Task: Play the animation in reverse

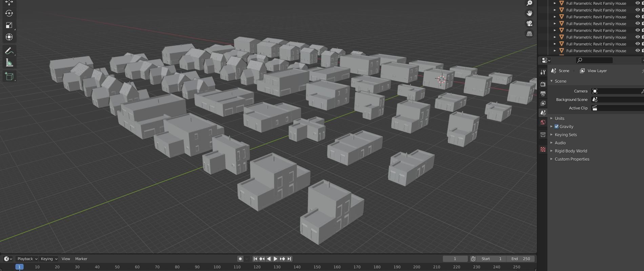Action: coord(269,259)
